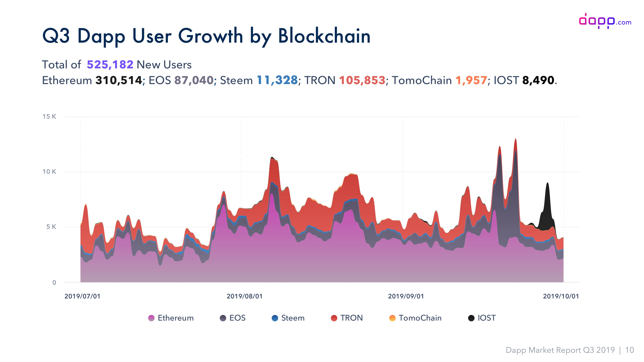Click the Dapp Market Report Q3 2019 footer
Viewport: 644px width, 362px height.
tap(560, 350)
